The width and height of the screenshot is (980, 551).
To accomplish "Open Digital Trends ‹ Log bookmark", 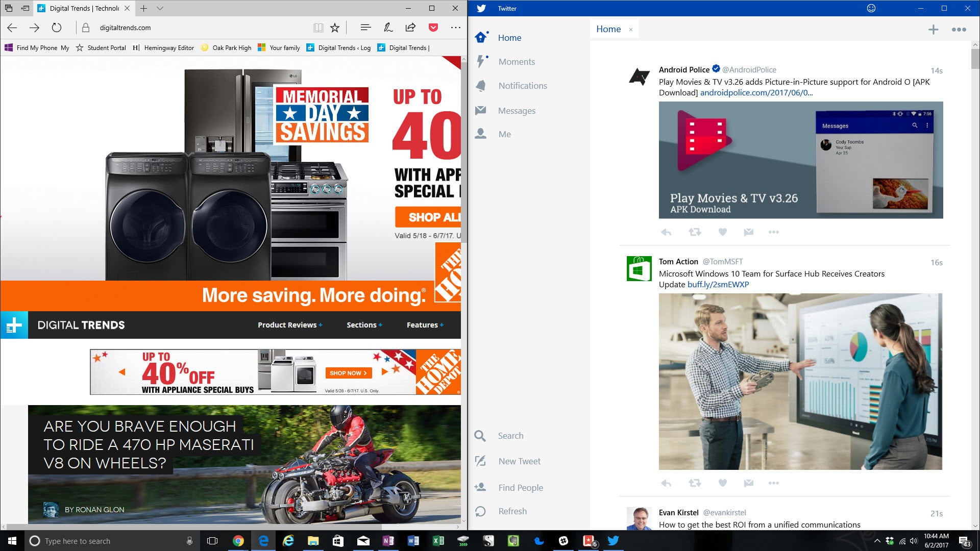I will coord(339,48).
